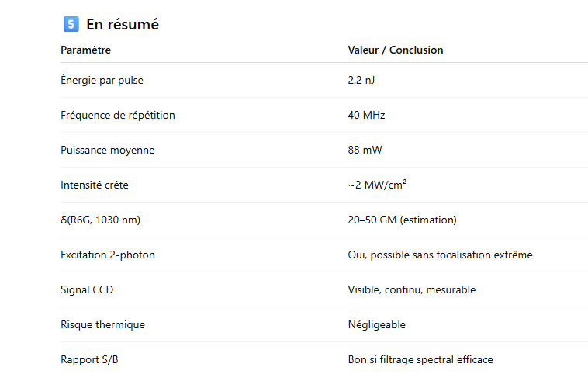Image resolution: width=588 pixels, height=388 pixels.
Task: Click the 'En résumé' heading
Action: click(x=123, y=24)
